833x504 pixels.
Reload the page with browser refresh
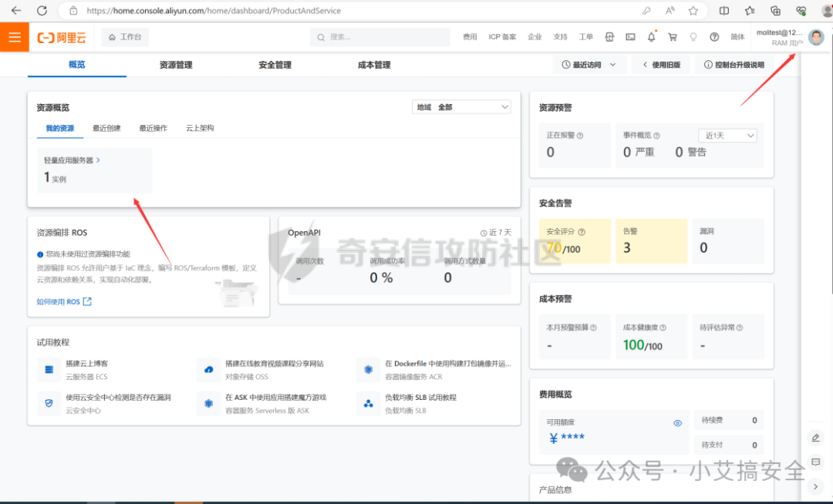(x=42, y=10)
